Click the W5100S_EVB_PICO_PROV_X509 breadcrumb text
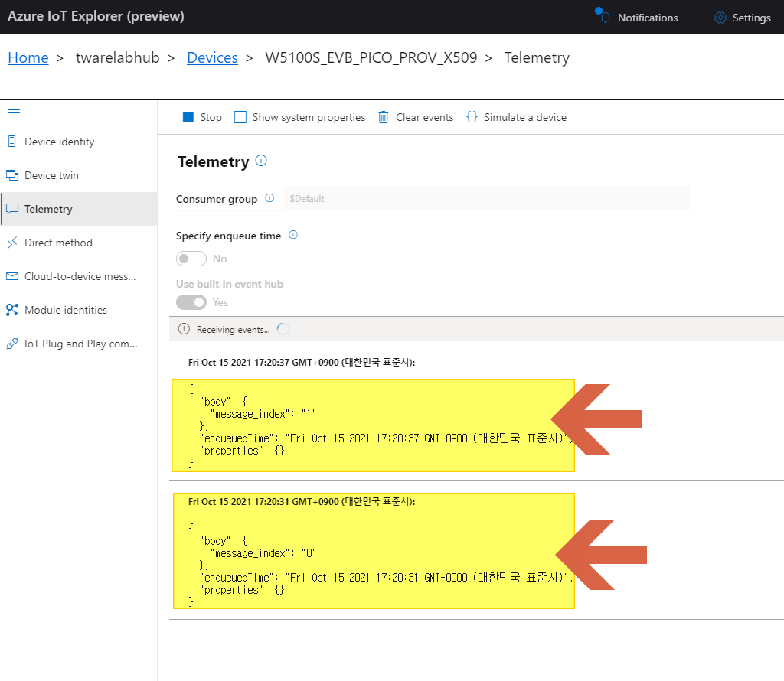 coord(371,57)
